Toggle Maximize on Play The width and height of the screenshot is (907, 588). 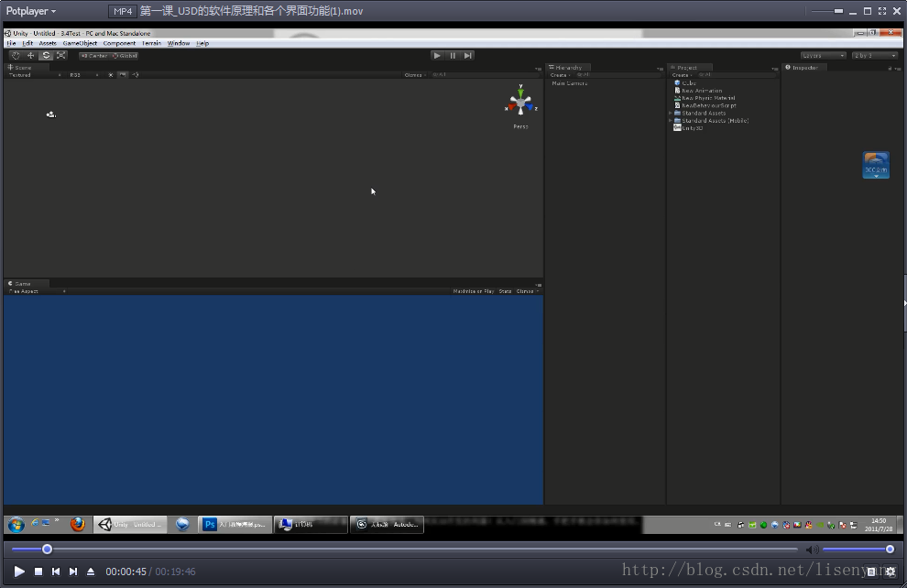point(473,291)
